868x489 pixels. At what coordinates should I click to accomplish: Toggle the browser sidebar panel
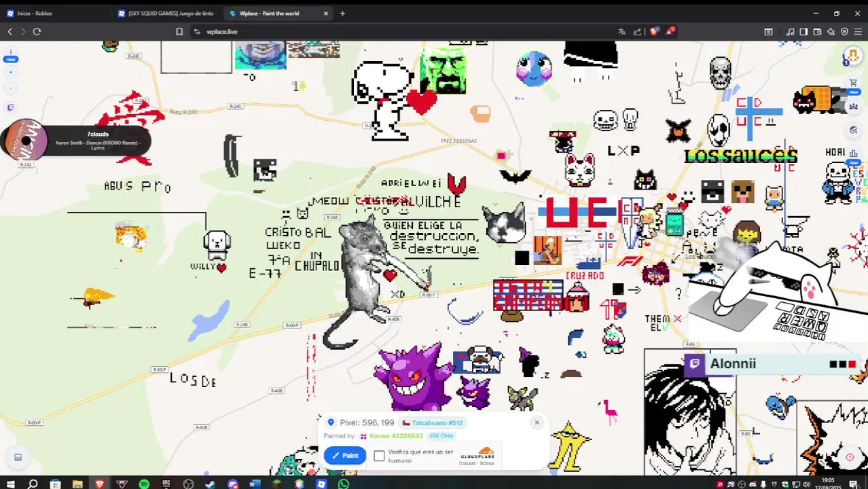803,31
